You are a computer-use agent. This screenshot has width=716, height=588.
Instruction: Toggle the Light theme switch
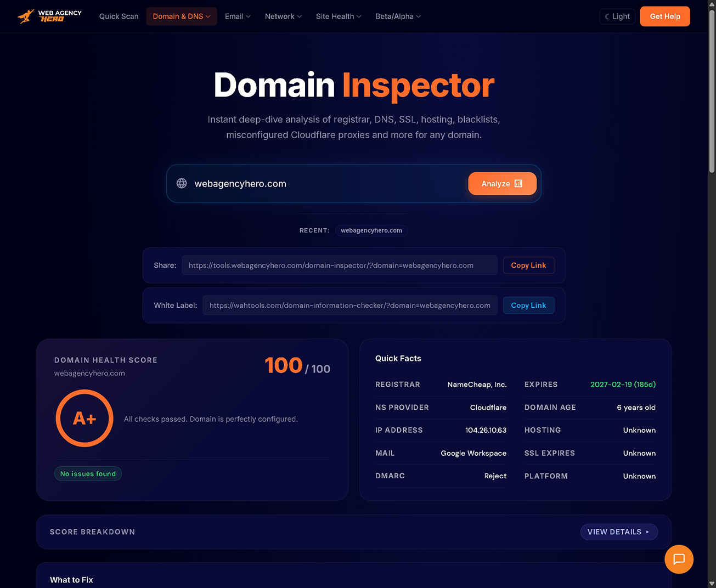pyautogui.click(x=617, y=16)
